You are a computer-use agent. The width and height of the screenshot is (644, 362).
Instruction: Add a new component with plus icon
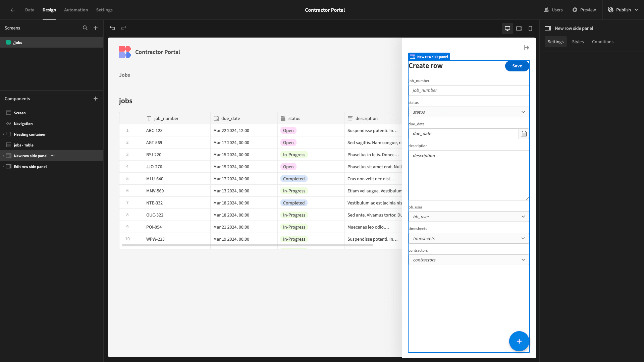point(96,99)
